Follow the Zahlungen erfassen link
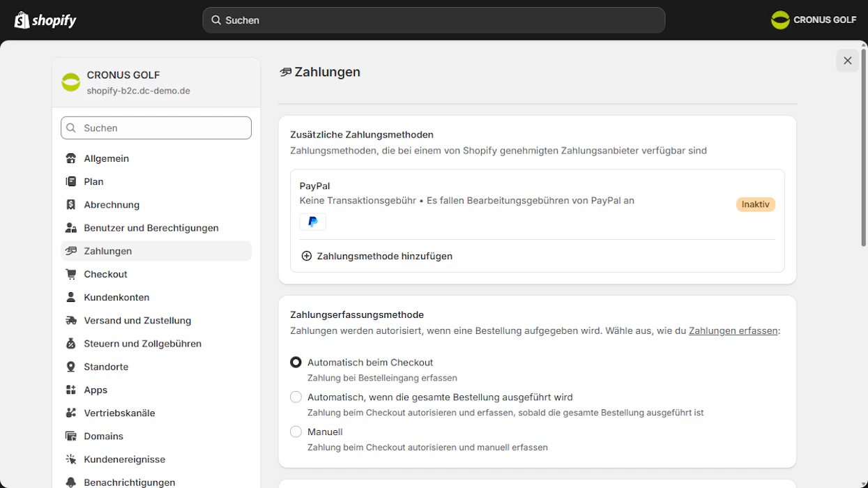The height and width of the screenshot is (488, 868). [733, 330]
